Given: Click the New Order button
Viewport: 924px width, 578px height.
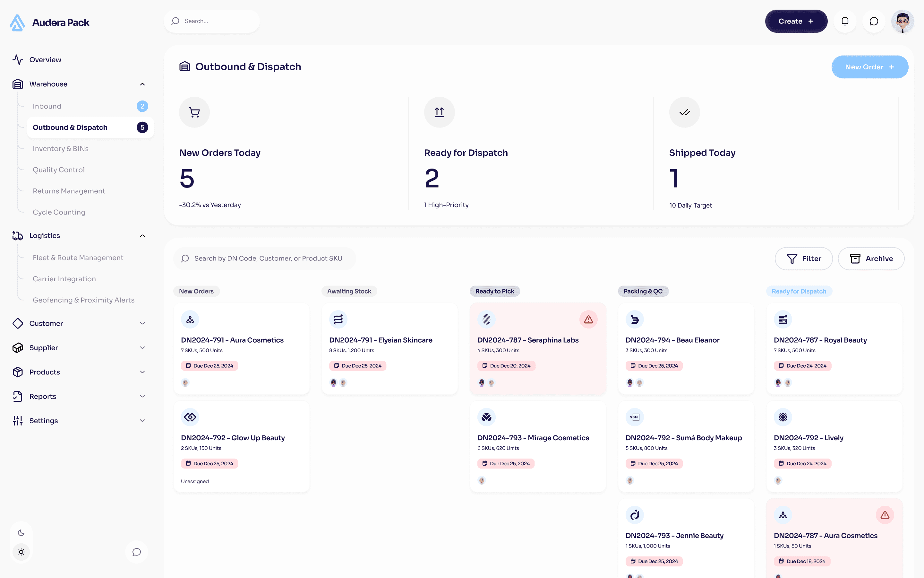Looking at the screenshot, I should (870, 67).
